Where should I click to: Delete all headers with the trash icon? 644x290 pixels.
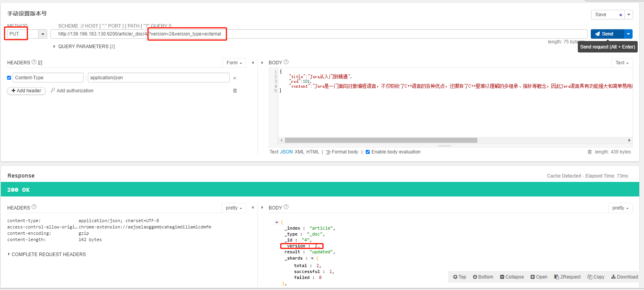pos(235,91)
